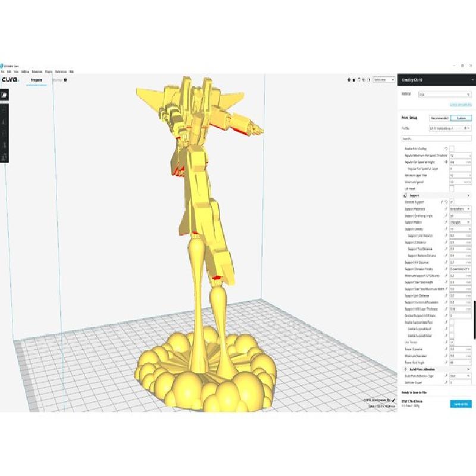Image resolution: width=476 pixels, height=476 pixels.
Task: Click the Check compatibility link
Action: [461, 105]
